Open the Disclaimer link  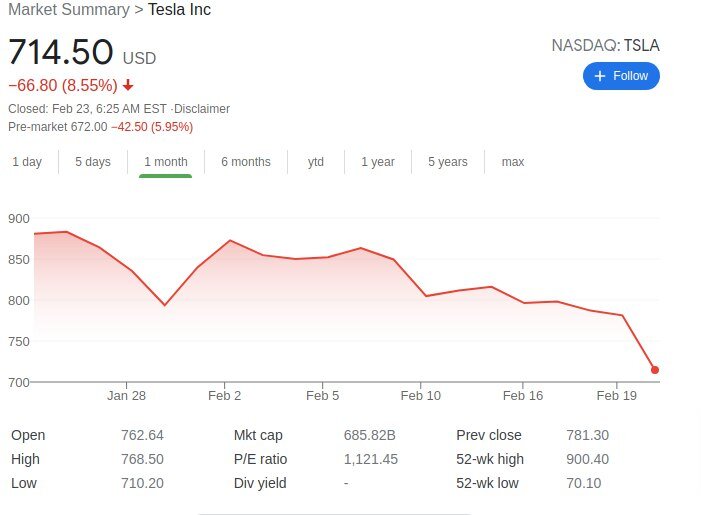point(203,109)
